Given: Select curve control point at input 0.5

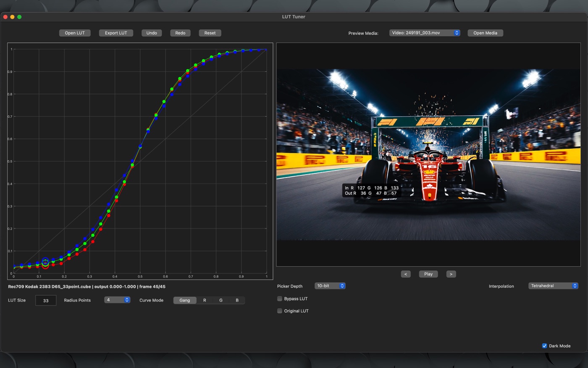Looking at the screenshot, I should tap(140, 146).
